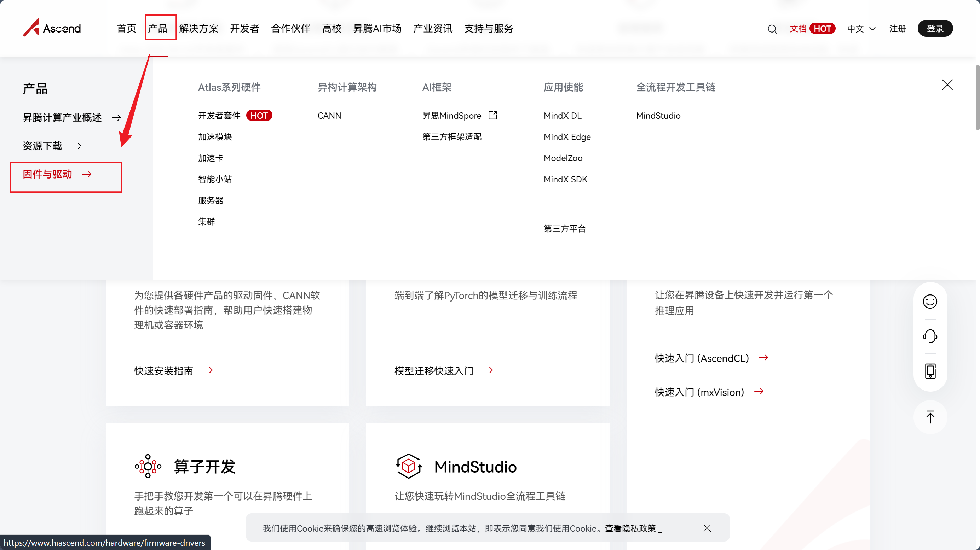Open the 高校 nav menu
This screenshot has width=980, height=550.
point(332,29)
